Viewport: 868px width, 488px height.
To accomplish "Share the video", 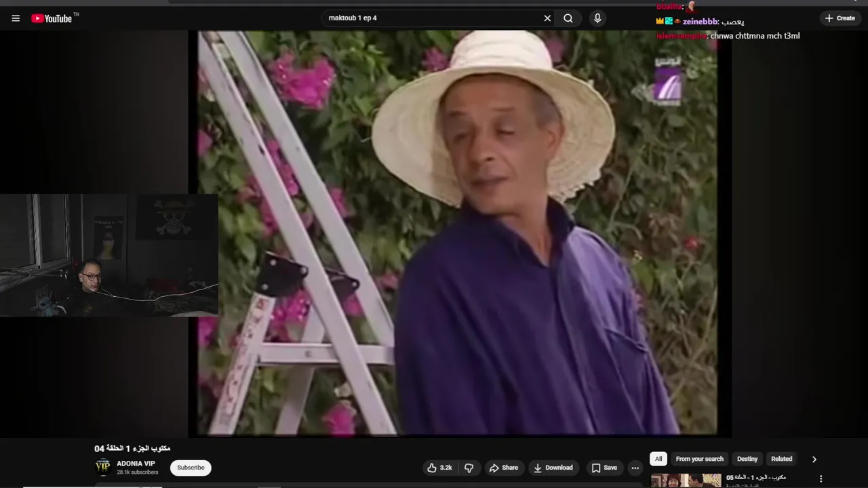I will [504, 468].
